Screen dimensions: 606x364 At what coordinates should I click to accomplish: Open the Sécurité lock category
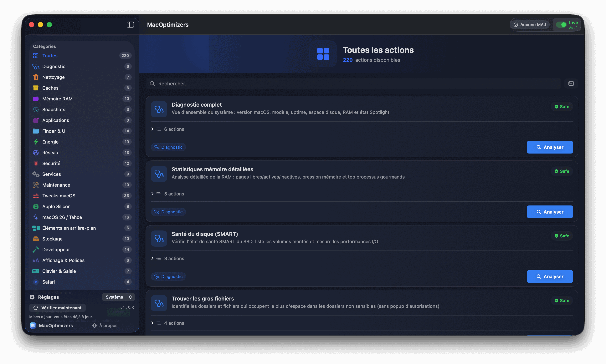tap(51, 163)
